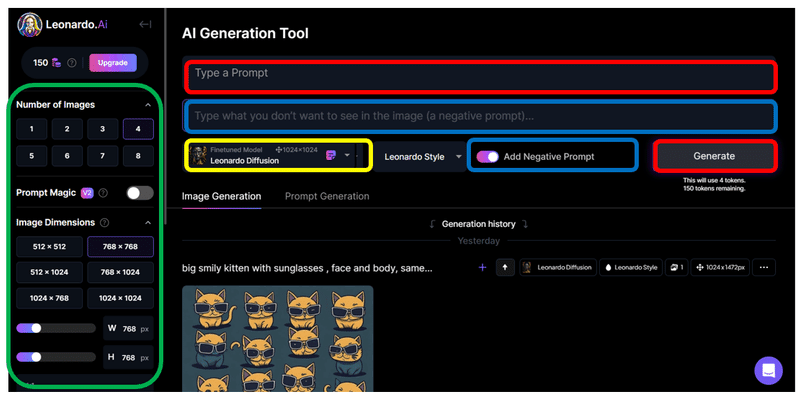Screen dimensions: 800x397
Task: Click the image count tag showing 1
Action: tap(677, 267)
